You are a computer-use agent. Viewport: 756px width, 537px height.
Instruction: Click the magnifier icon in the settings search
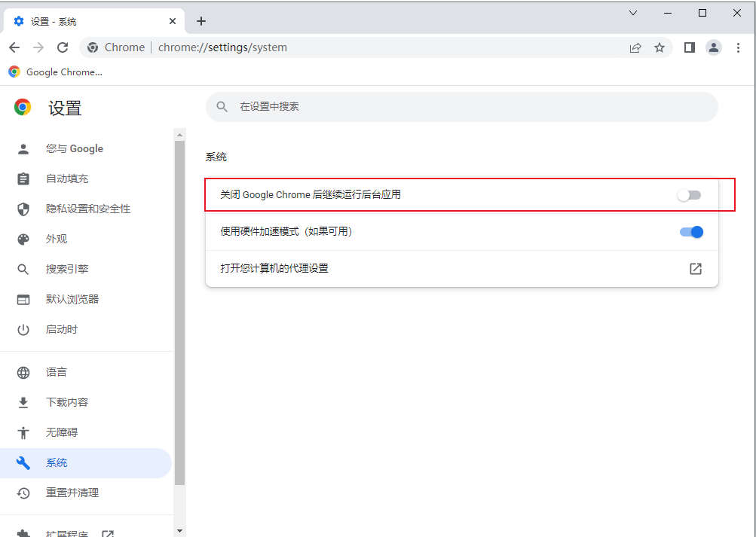click(x=222, y=107)
